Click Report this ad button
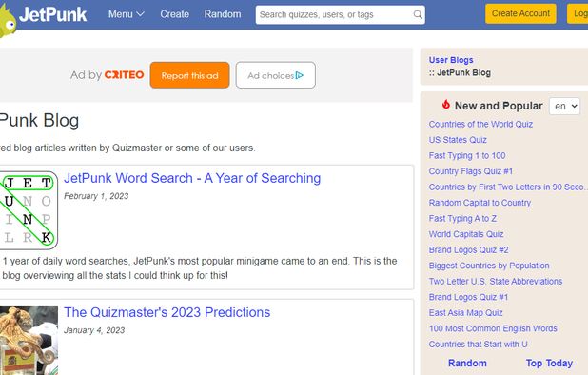The width and height of the screenshot is (588, 375). (x=189, y=75)
